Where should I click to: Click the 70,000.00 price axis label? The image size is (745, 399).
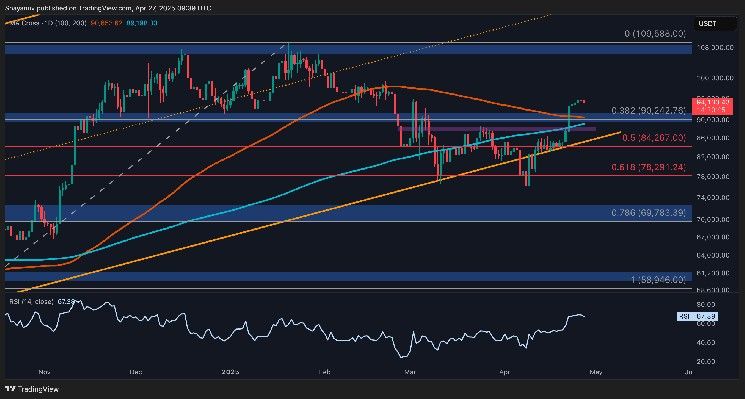coord(712,219)
